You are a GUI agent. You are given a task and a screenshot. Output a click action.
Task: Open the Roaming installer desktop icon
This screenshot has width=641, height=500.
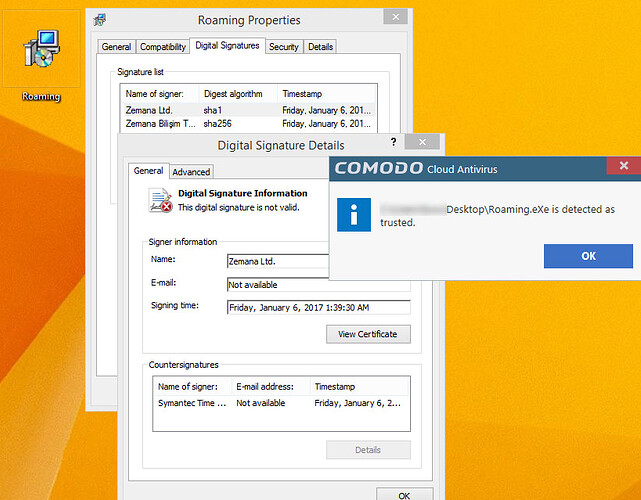pos(42,48)
